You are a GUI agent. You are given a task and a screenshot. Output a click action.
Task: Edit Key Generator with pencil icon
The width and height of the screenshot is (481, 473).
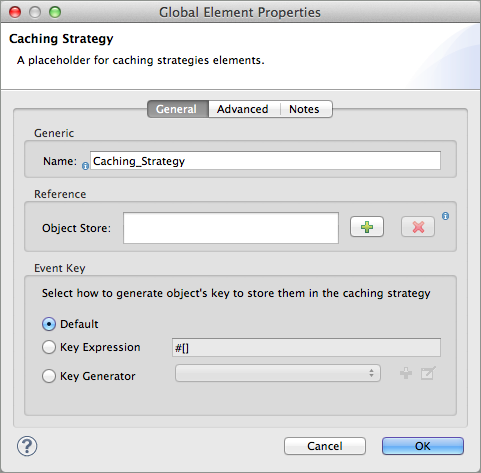click(x=428, y=373)
